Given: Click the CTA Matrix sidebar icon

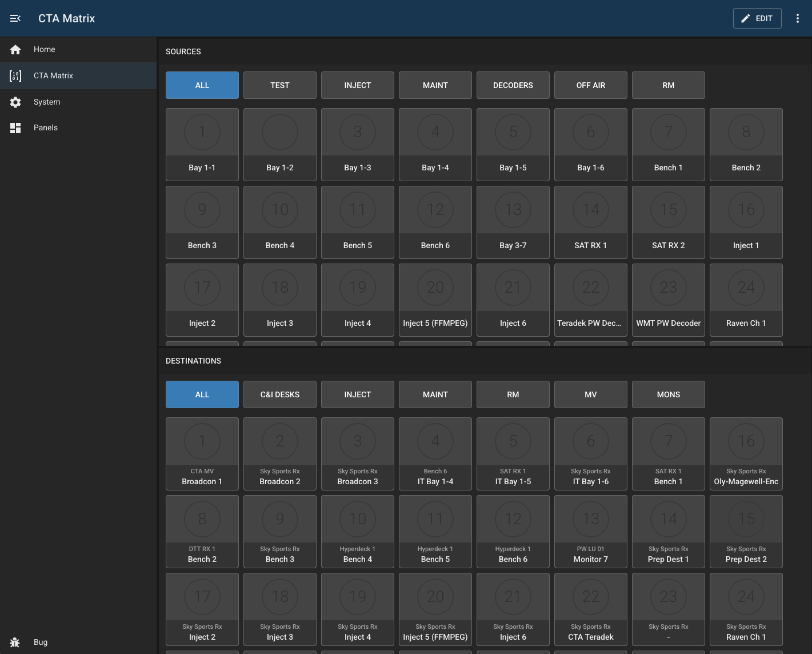Looking at the screenshot, I should [x=15, y=75].
